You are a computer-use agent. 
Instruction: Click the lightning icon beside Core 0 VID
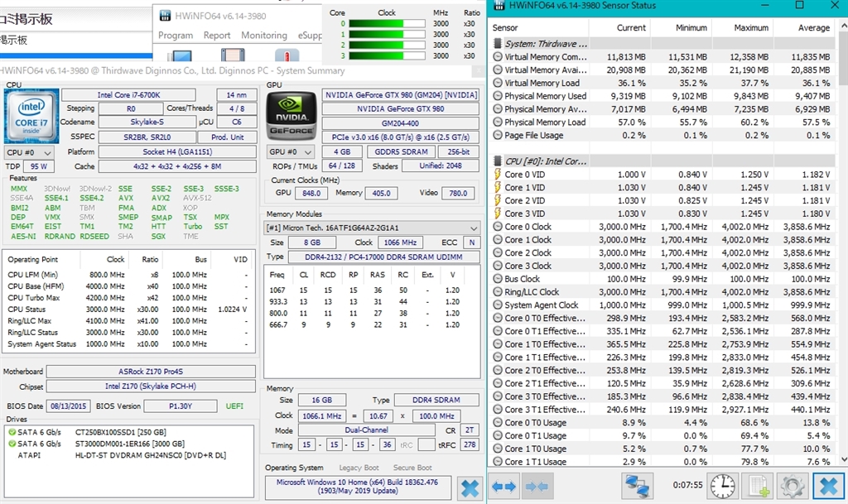498,175
